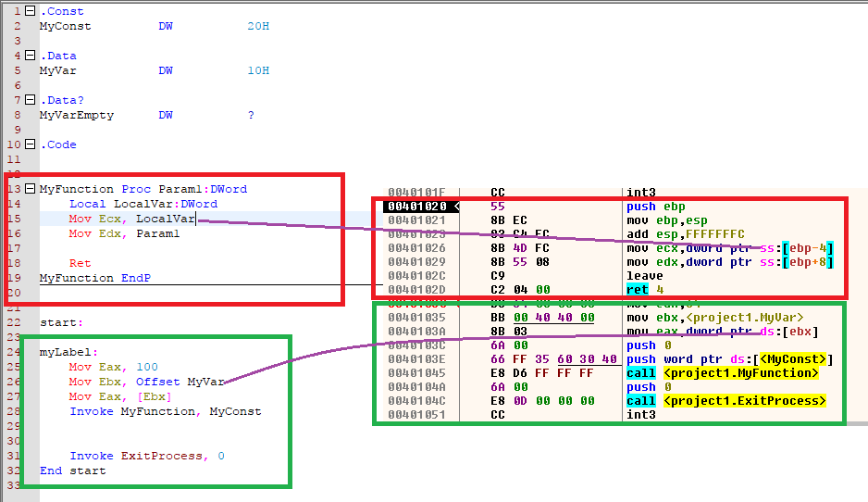Screen dimensions: 868x502
Task: Collapse the .Data section fold marker
Action: [30, 56]
